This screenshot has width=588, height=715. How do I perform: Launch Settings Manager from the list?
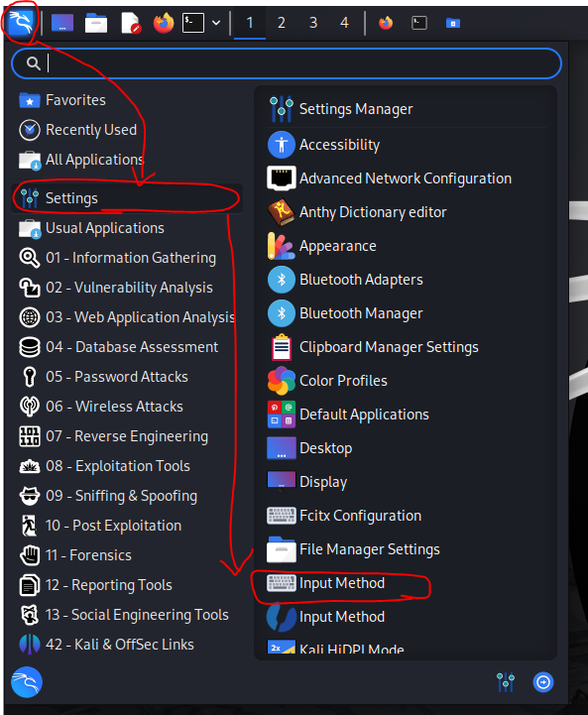coord(406,109)
